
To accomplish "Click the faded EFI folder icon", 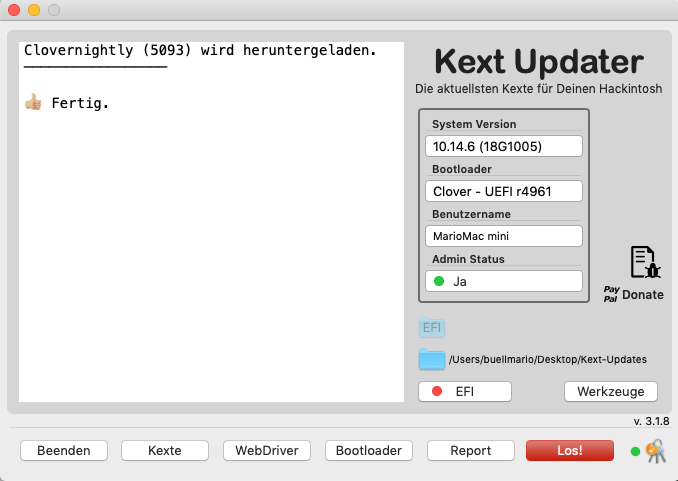I will pyautogui.click(x=432, y=327).
